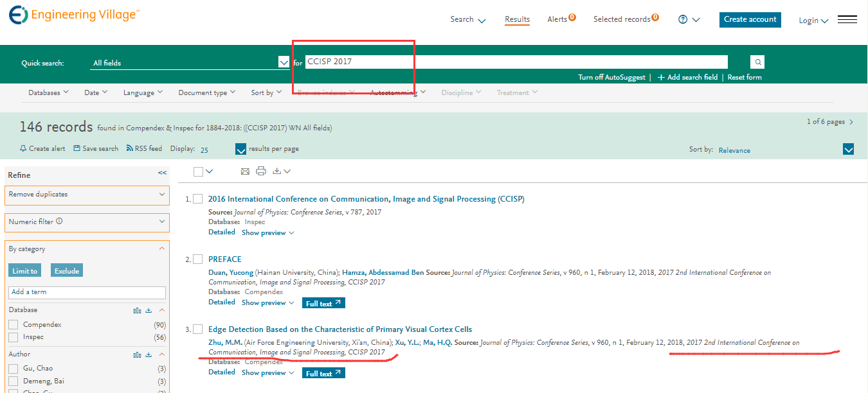
Task: Click the plus Add search field
Action: [x=687, y=77]
